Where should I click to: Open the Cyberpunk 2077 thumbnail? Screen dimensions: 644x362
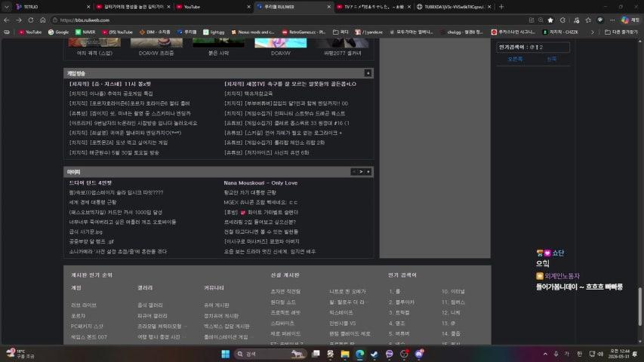coord(342,43)
